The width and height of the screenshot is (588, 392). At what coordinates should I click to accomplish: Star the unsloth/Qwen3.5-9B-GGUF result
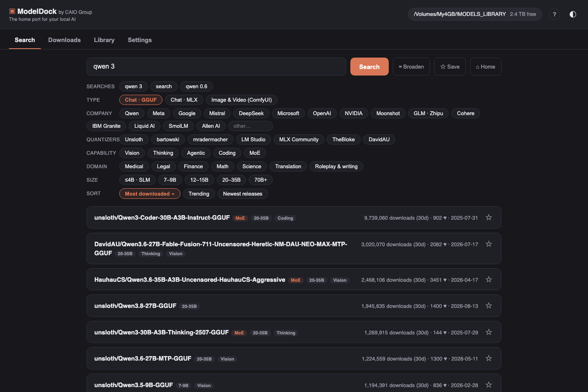(x=489, y=385)
